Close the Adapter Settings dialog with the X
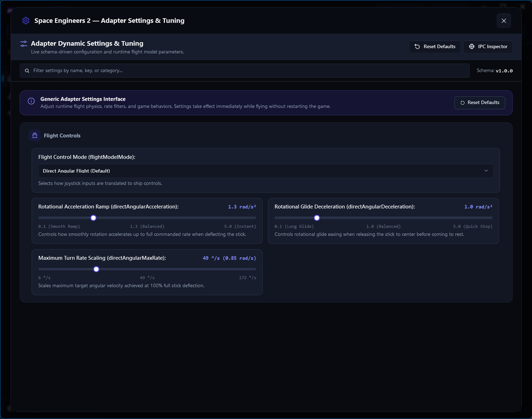This screenshot has height=419, width=532. click(504, 21)
